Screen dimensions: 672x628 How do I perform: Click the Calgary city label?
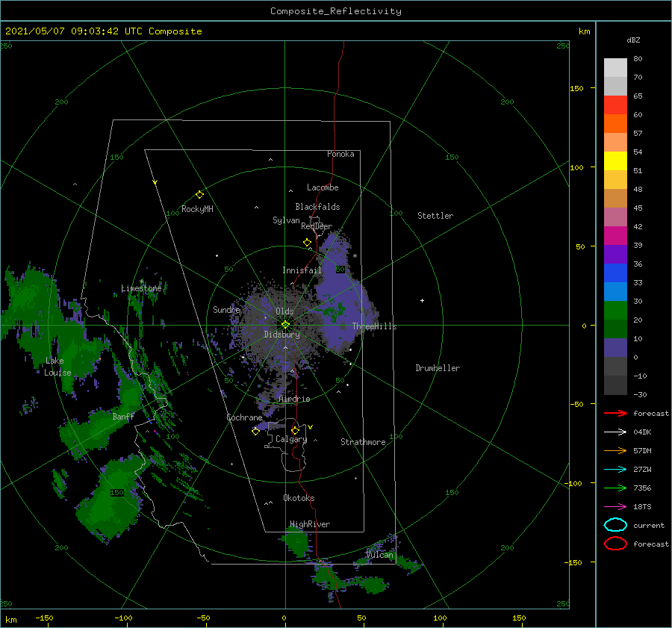point(291,439)
